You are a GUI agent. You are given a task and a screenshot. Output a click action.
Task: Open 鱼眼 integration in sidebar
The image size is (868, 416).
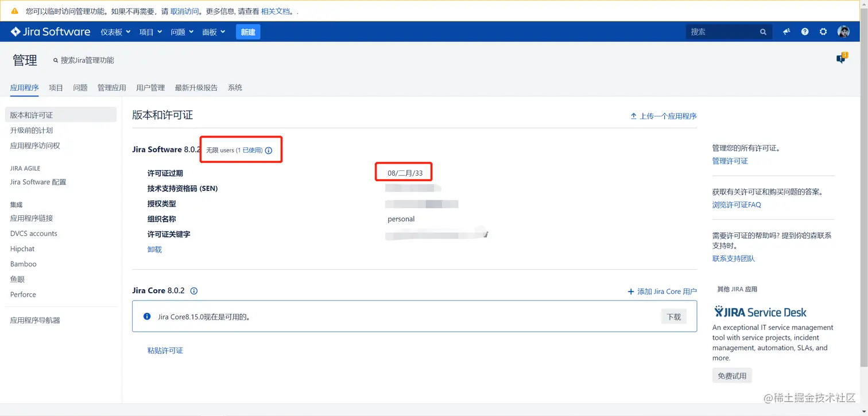(x=17, y=279)
